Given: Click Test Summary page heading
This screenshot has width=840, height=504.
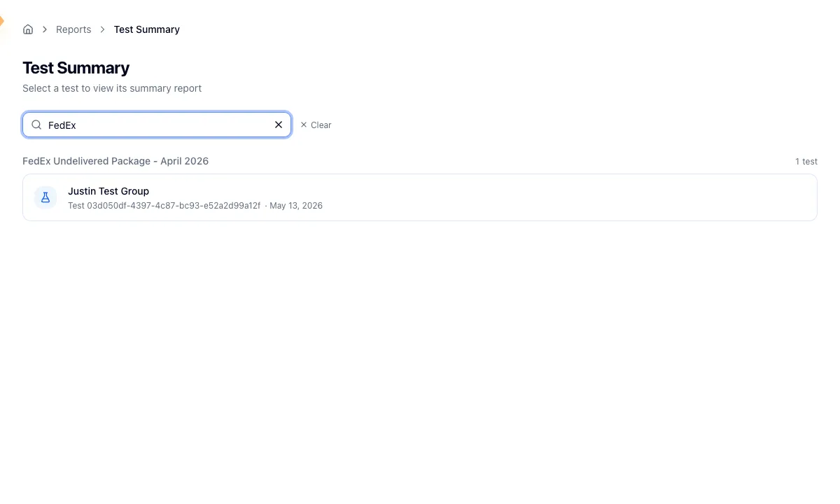Looking at the screenshot, I should point(76,68).
